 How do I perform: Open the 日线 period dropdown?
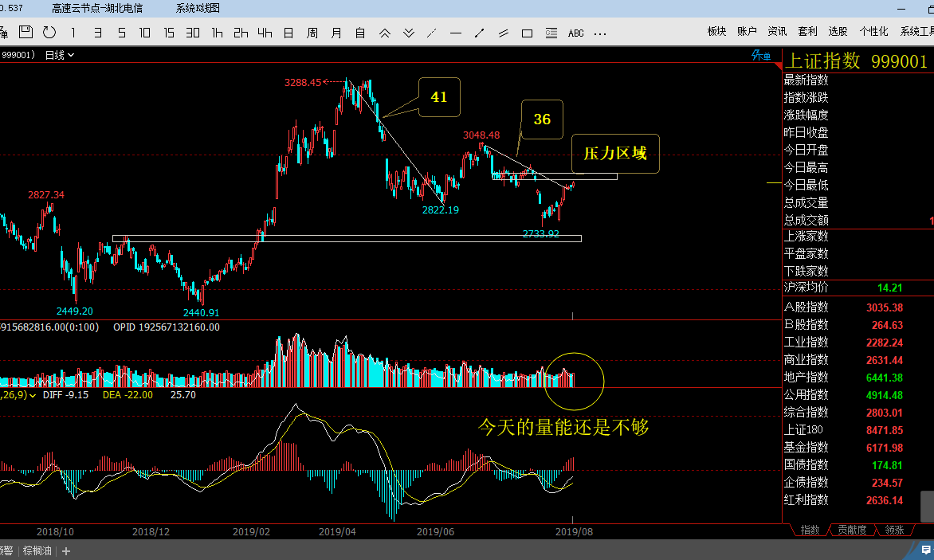tap(60, 55)
